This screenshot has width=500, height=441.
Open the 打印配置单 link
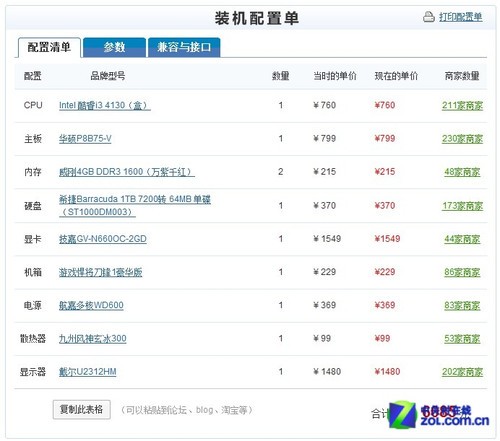pyautogui.click(x=460, y=17)
